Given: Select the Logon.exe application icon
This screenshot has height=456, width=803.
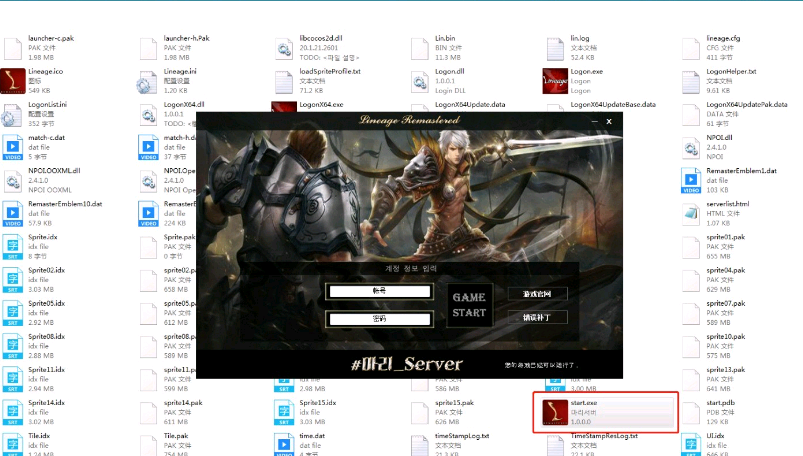Looking at the screenshot, I should tap(555, 81).
